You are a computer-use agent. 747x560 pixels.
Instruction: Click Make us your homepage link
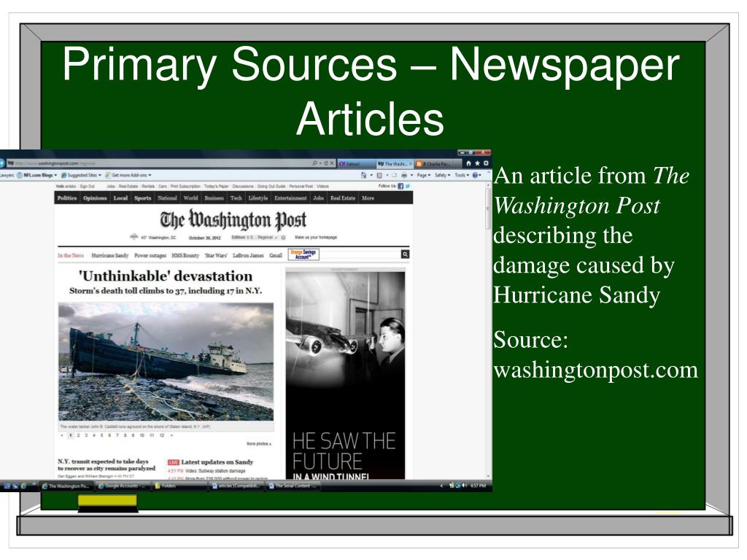point(316,237)
